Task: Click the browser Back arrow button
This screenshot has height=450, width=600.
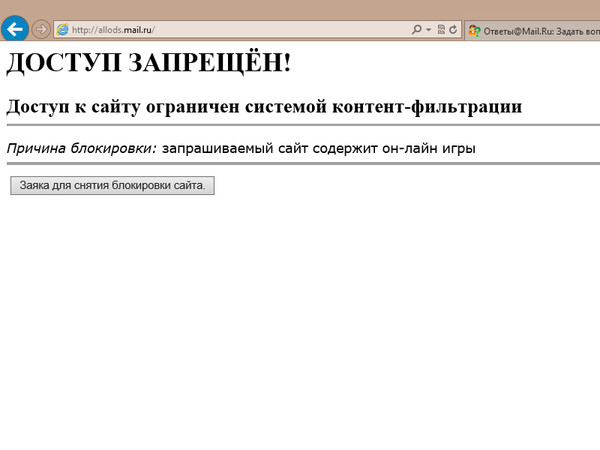Action: click(x=15, y=29)
